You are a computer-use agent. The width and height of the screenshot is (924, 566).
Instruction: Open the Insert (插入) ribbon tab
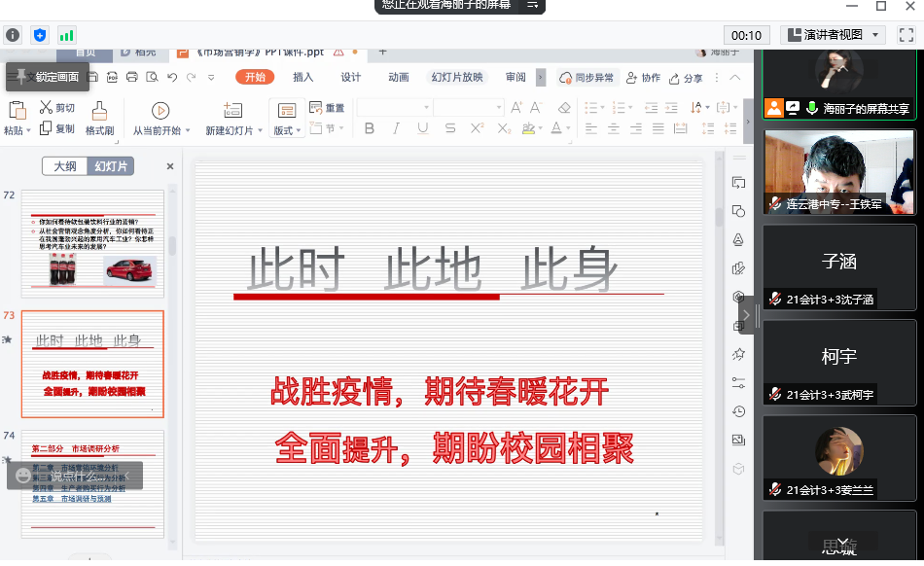point(303,78)
